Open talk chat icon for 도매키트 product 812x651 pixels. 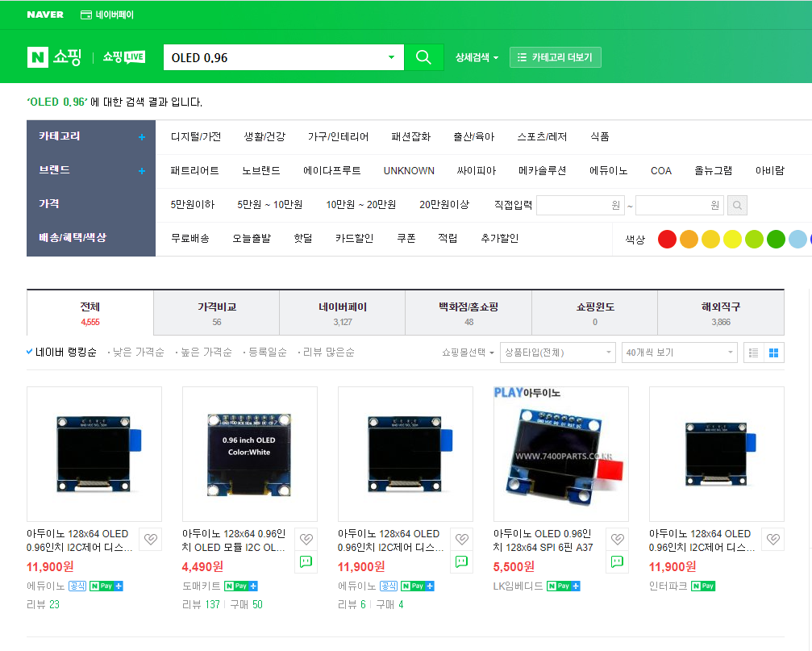click(x=306, y=561)
